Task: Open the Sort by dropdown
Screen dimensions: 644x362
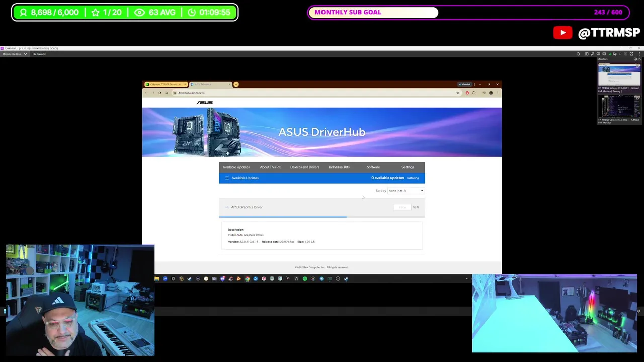Action: point(406,191)
